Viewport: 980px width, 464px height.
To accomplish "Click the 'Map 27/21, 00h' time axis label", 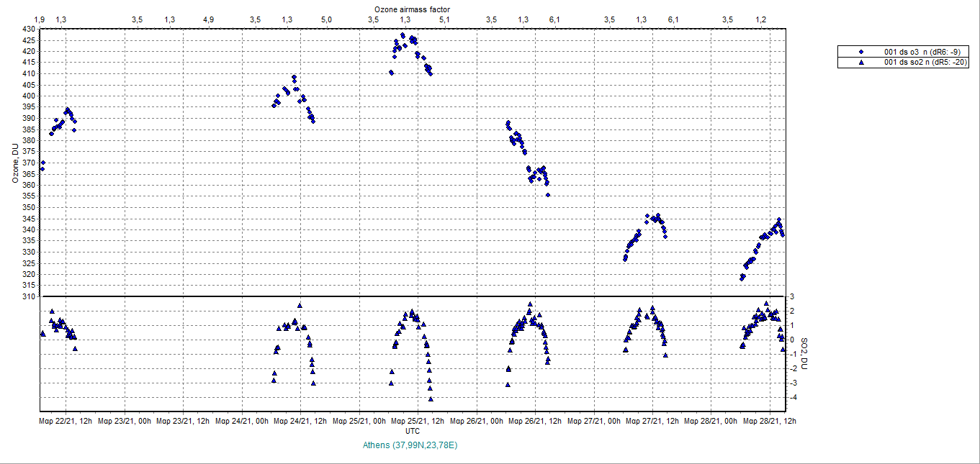I will 595,421.
